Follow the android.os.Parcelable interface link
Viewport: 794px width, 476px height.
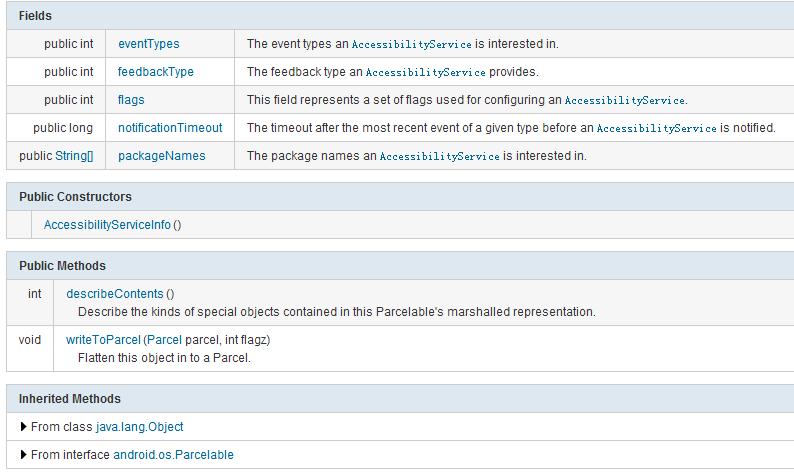click(x=173, y=455)
